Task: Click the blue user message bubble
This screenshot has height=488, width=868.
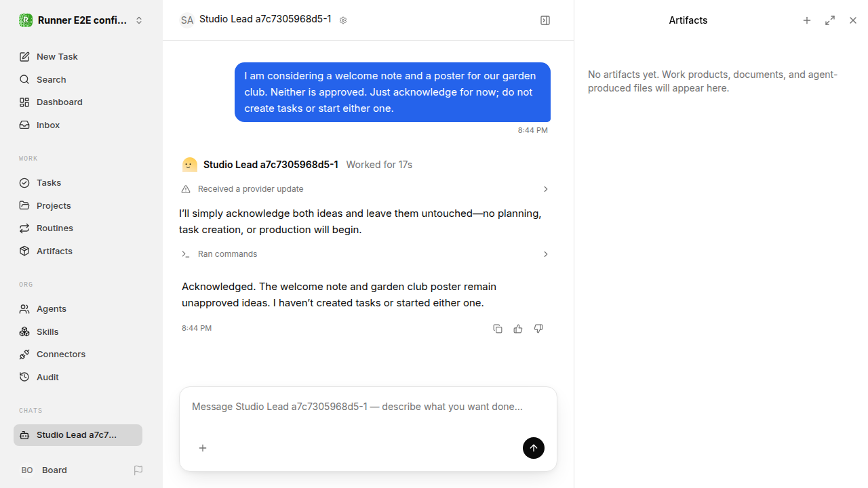Action: click(x=393, y=92)
